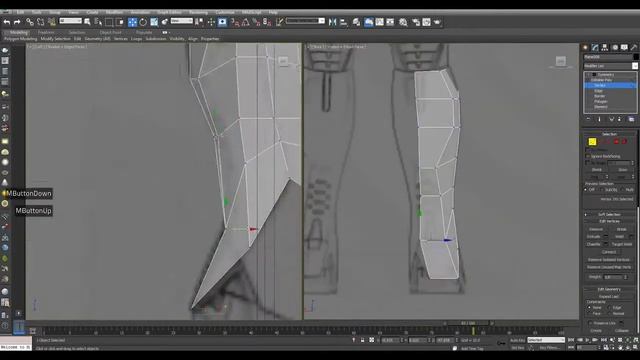Click Remove Isolated Vertices button
Viewport: 640px width, 360px height.
(609, 260)
